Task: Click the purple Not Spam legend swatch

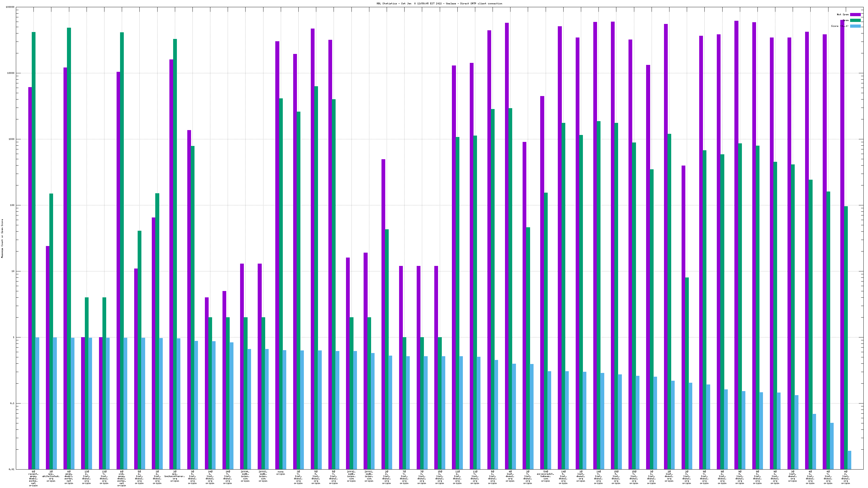Action: pos(855,14)
